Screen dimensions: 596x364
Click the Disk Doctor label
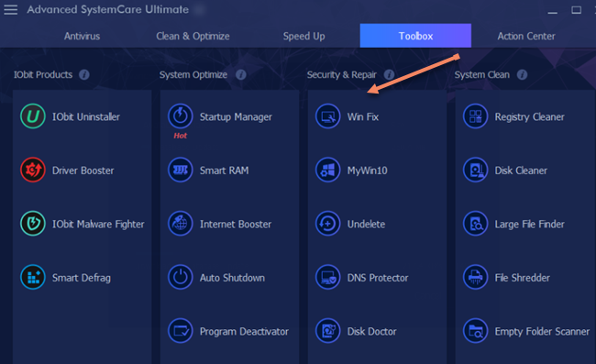pos(371,331)
